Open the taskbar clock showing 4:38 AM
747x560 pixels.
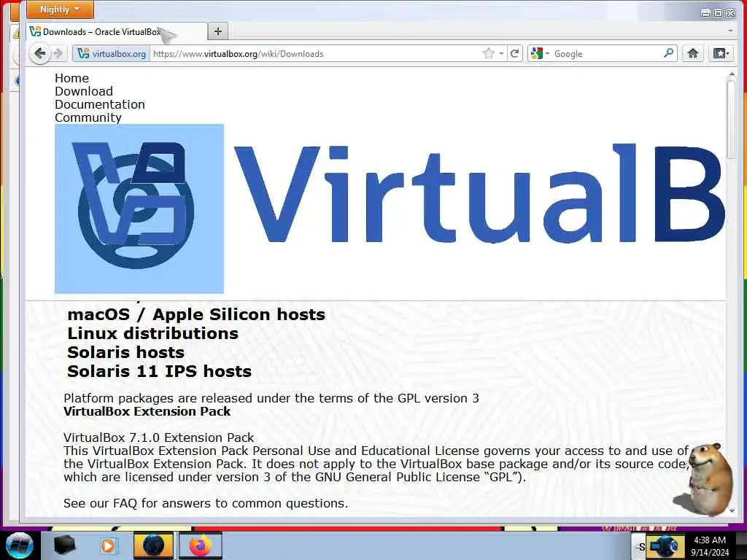710,546
